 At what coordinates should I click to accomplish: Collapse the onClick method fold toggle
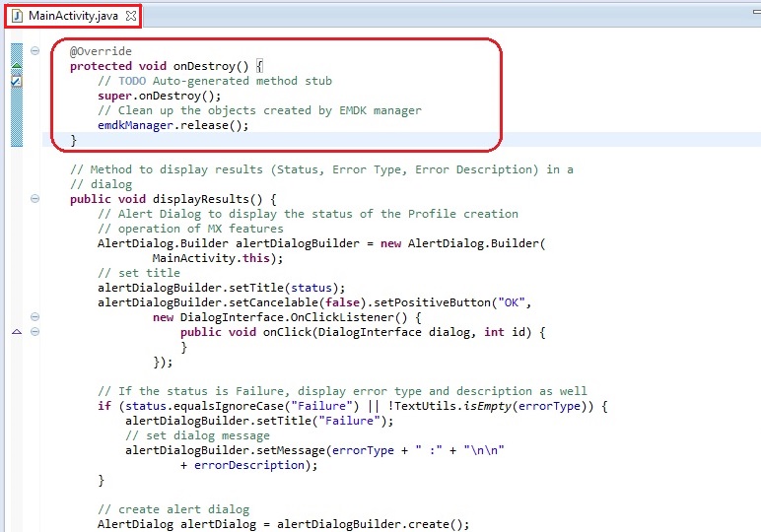click(x=35, y=332)
